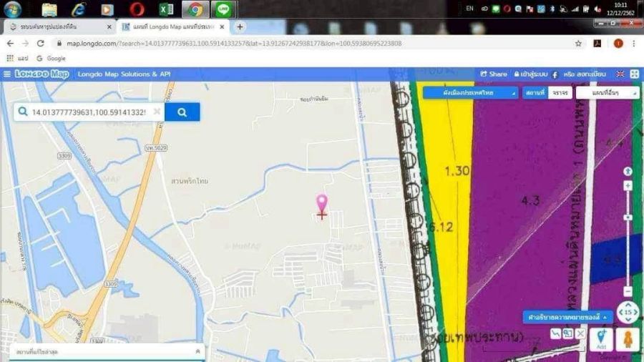The image size is (644, 362).
Task: Expand the color legend explanation panel
Action: point(567,317)
